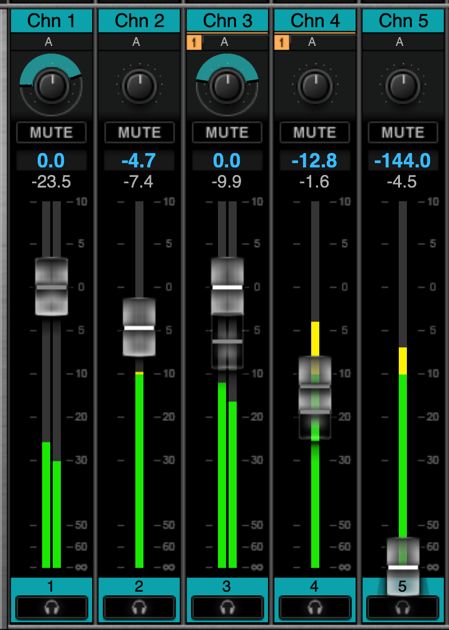This screenshot has width=449, height=630.
Task: Mute channel 4
Action: point(314,132)
